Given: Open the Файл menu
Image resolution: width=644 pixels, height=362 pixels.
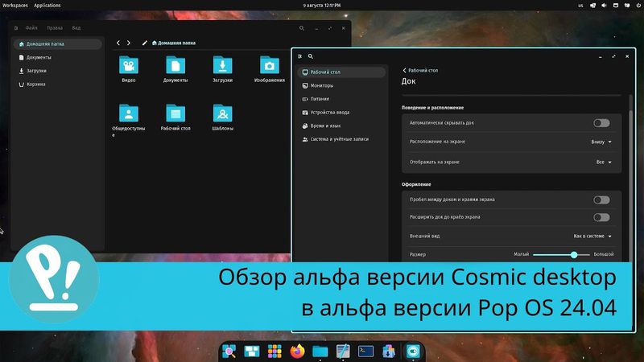Looking at the screenshot, I should (31, 28).
